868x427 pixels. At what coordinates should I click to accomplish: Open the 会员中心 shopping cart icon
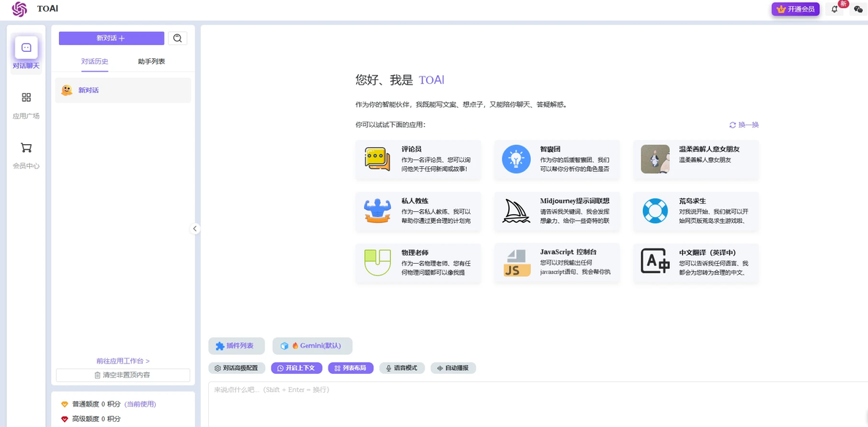tap(26, 147)
